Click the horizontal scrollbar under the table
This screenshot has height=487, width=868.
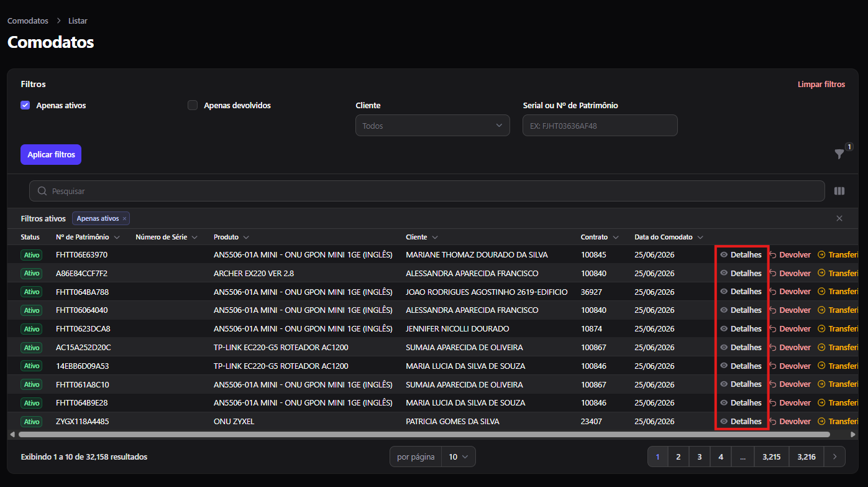pyautogui.click(x=424, y=434)
